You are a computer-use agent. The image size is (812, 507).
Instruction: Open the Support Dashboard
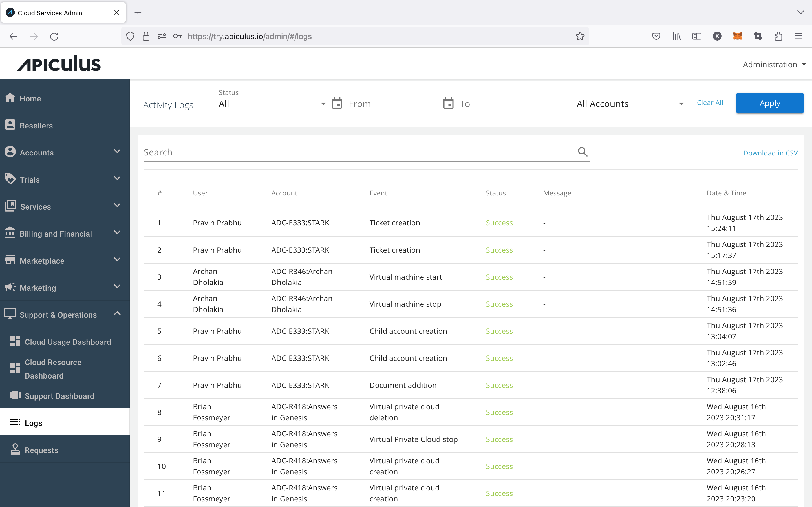(x=59, y=396)
